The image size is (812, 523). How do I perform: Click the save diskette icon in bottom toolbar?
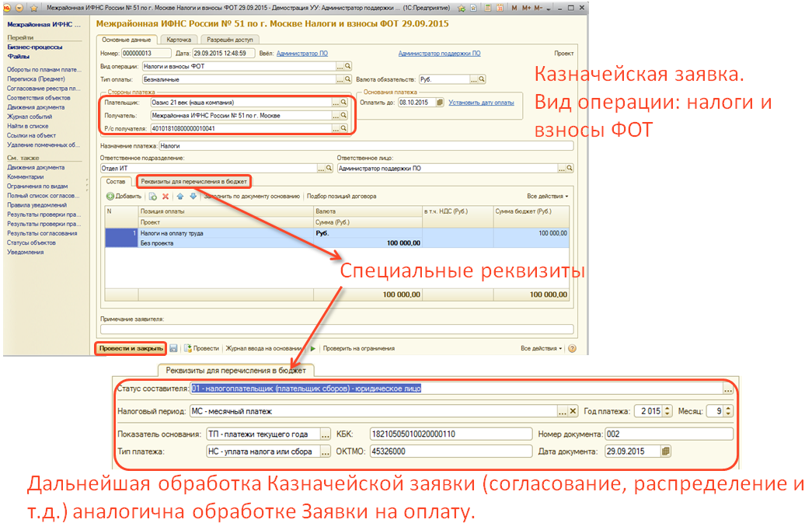pos(174,349)
